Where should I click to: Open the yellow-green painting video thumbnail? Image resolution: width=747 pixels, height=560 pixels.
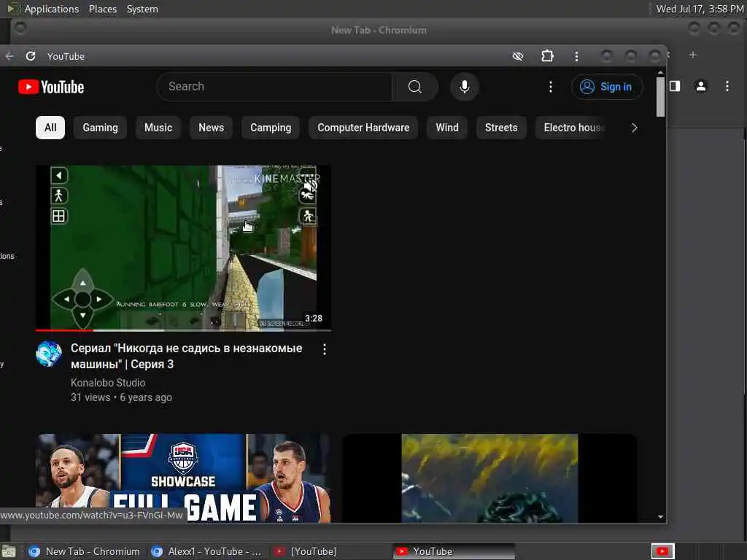[489, 478]
